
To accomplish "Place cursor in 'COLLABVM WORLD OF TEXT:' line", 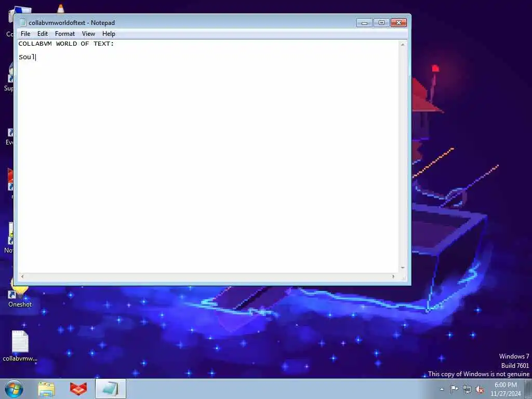I will (x=66, y=44).
